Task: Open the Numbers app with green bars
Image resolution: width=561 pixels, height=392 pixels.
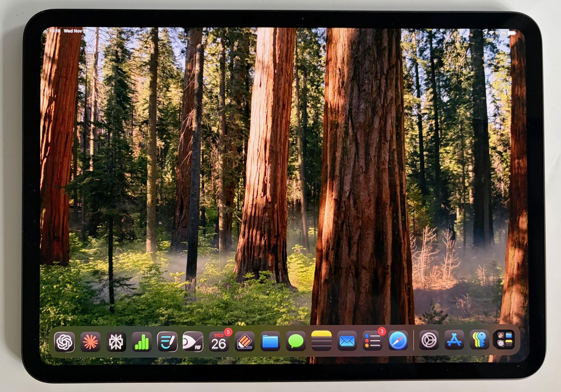Action: (x=142, y=342)
